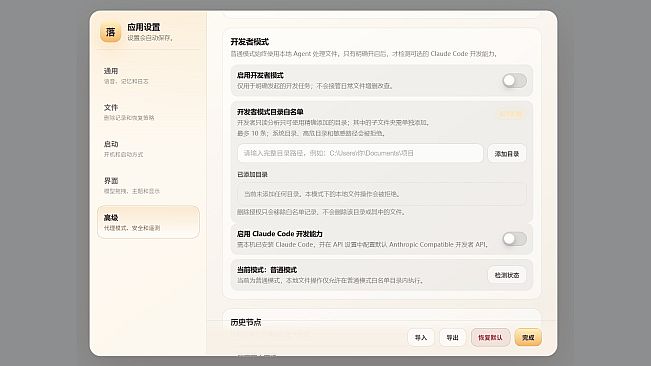This screenshot has height=366, width=651.
Task: Switch to the 启动 settings section
Action: coord(148,149)
